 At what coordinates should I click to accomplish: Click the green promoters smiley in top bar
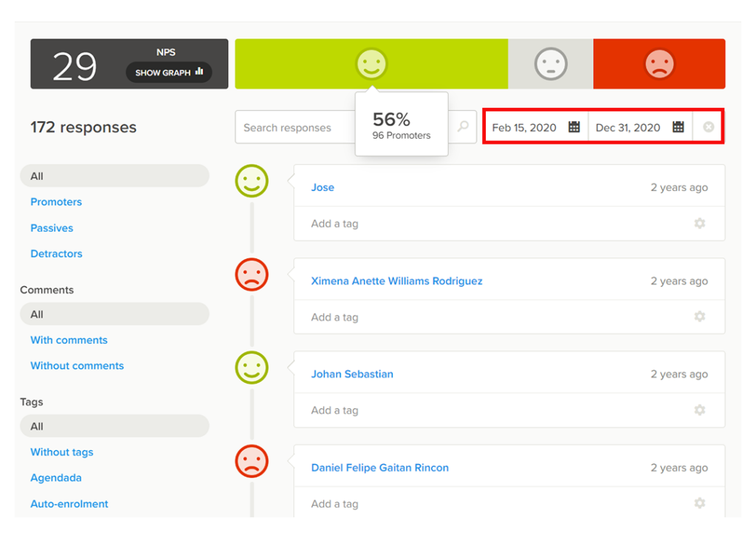371,64
